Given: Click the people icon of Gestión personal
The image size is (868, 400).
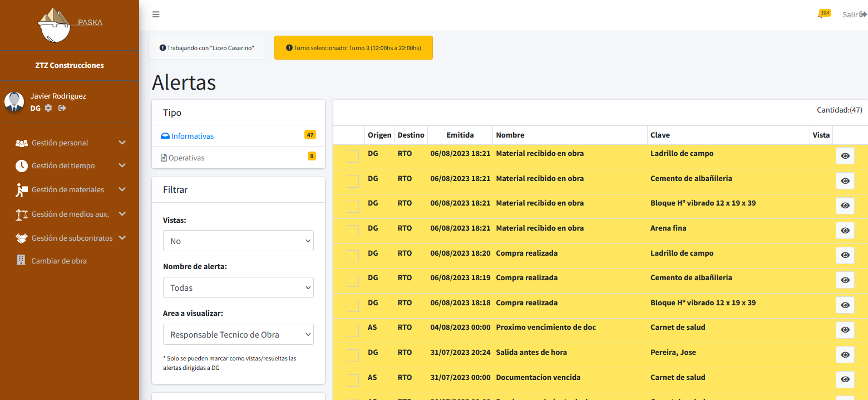Looking at the screenshot, I should pos(22,143).
